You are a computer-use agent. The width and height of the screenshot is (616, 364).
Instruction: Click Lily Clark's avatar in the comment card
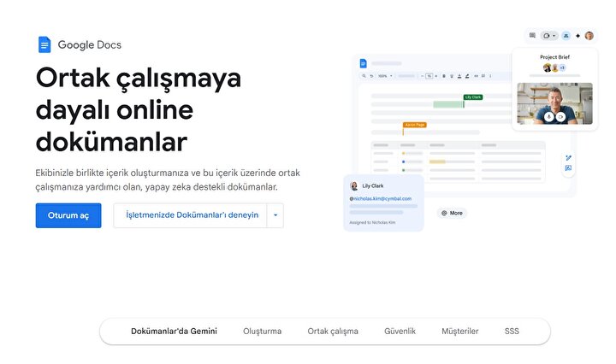354,186
